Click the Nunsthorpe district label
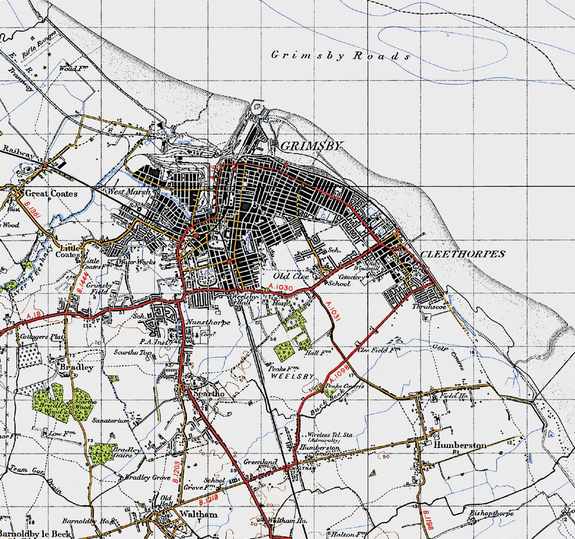575x539 pixels. 208,322
